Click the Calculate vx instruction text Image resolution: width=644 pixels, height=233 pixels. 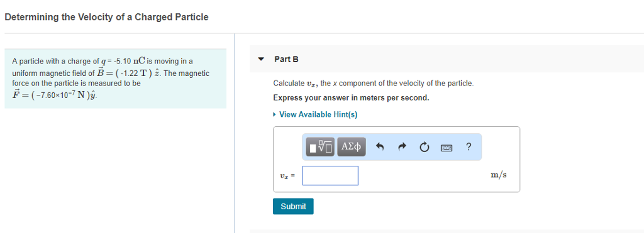coord(374,84)
